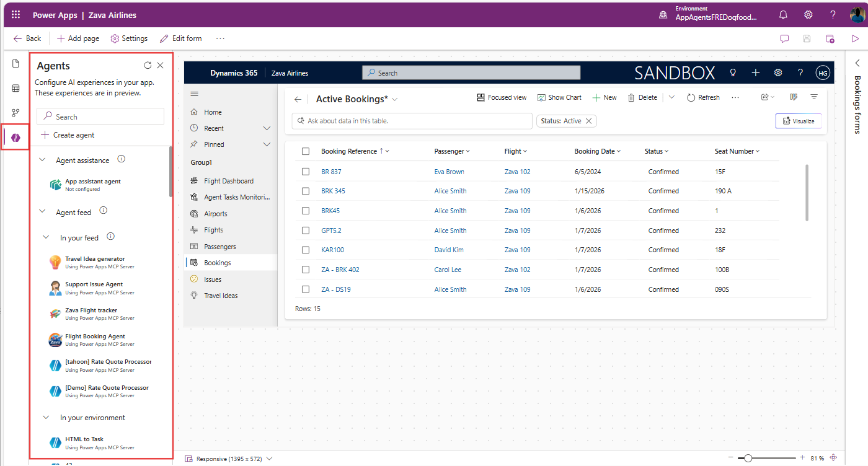Open the Pages panel icon in left rail
The image size is (868, 466).
[15, 63]
